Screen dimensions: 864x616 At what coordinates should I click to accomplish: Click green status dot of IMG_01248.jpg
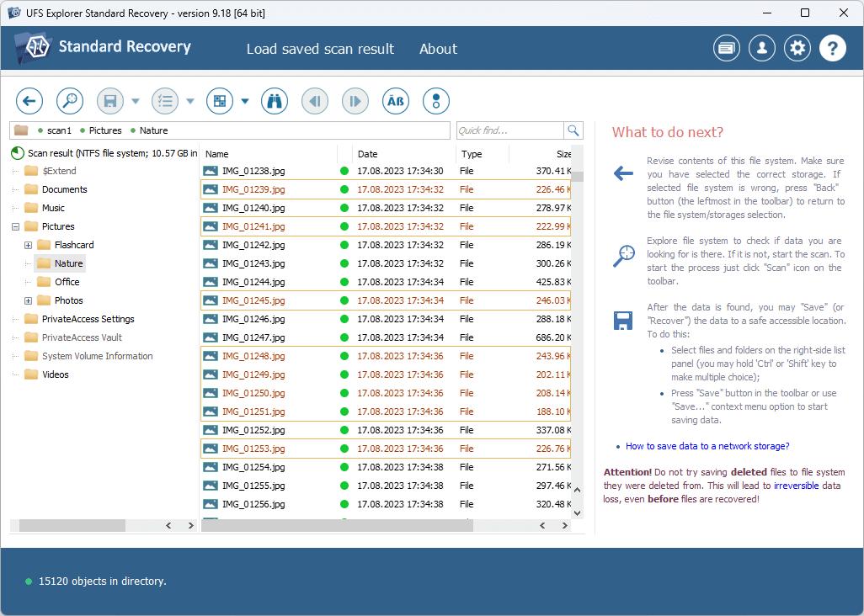(344, 356)
